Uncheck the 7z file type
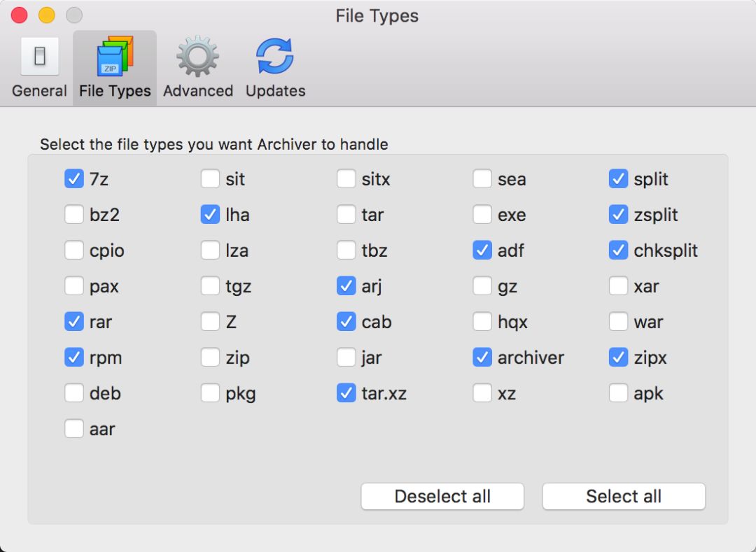Viewport: 756px width, 552px height. tap(73, 178)
